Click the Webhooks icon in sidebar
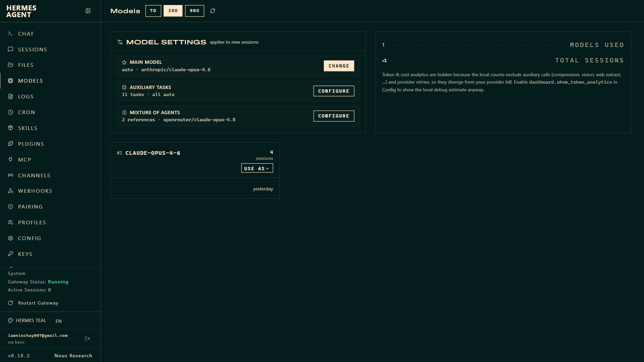 coord(10,191)
